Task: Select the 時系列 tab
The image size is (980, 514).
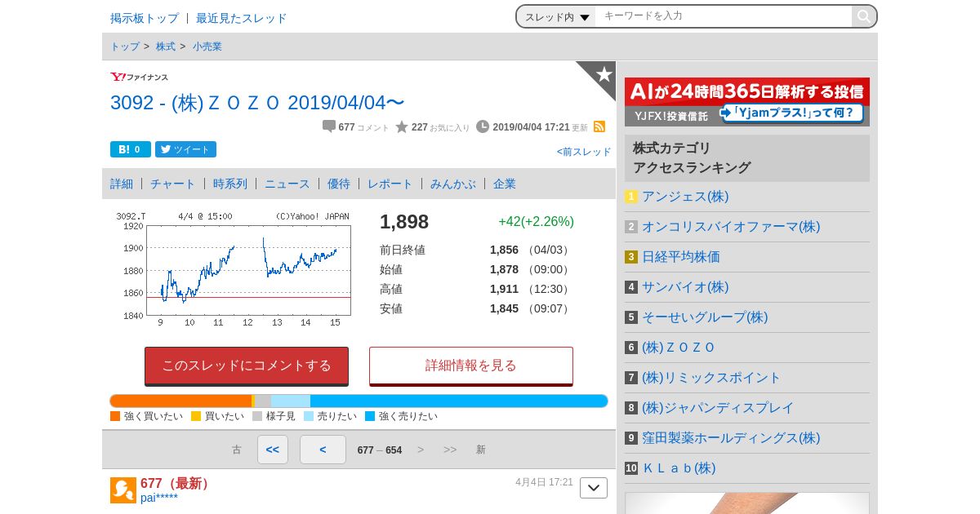Action: [230, 184]
